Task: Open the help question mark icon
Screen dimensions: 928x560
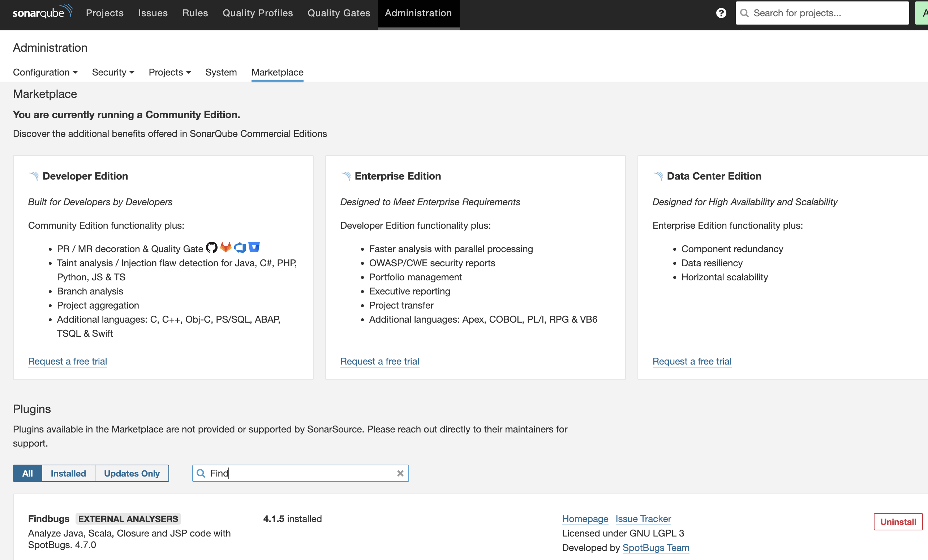Action: (x=721, y=13)
